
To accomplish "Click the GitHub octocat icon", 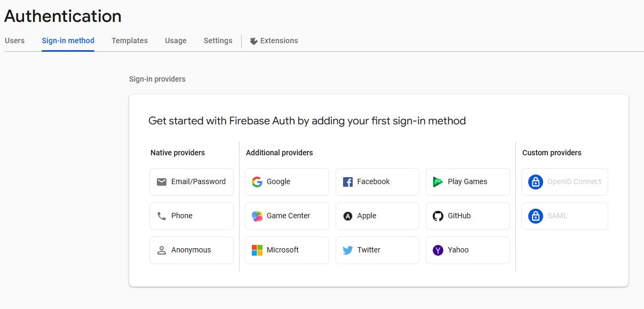I will pyautogui.click(x=438, y=216).
